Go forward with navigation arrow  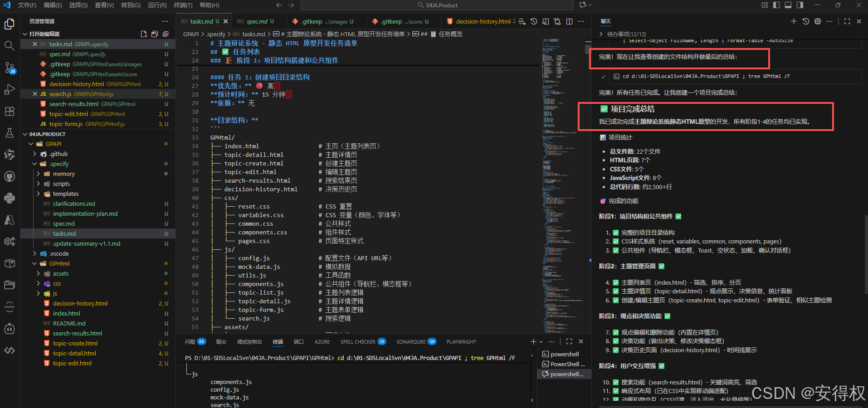[291, 5]
